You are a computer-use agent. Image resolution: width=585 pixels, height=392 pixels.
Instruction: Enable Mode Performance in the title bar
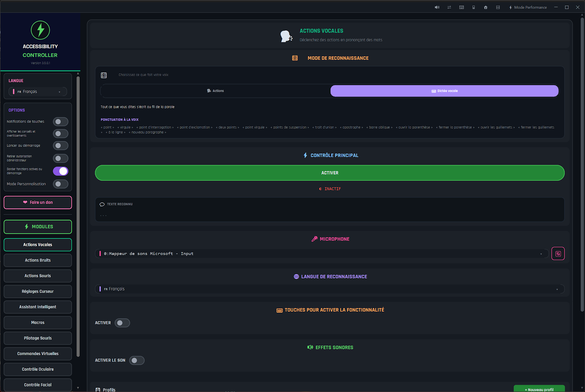(x=528, y=7)
